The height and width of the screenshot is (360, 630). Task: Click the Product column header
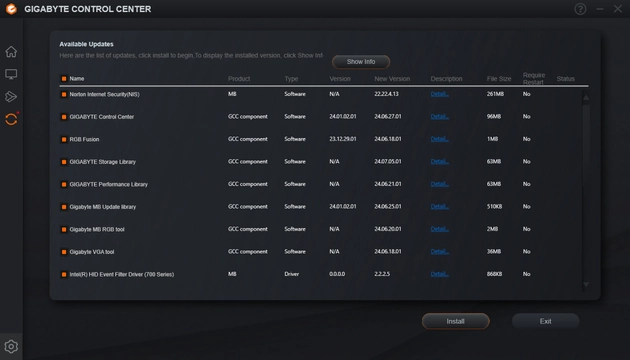pyautogui.click(x=239, y=79)
